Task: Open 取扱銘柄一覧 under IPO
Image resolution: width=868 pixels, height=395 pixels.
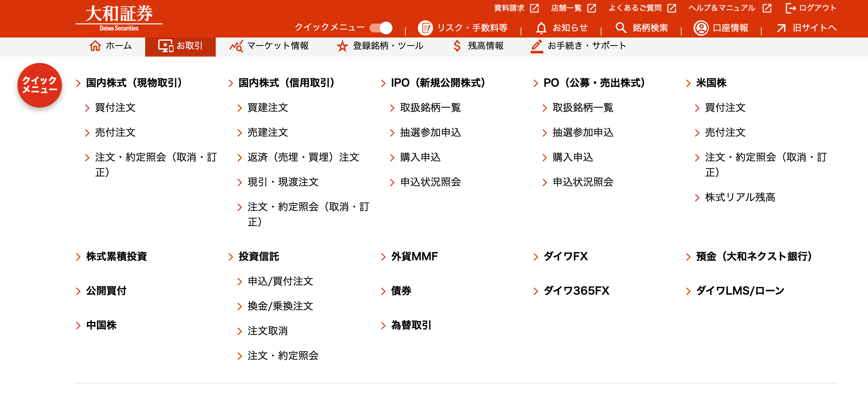Action: coord(430,108)
